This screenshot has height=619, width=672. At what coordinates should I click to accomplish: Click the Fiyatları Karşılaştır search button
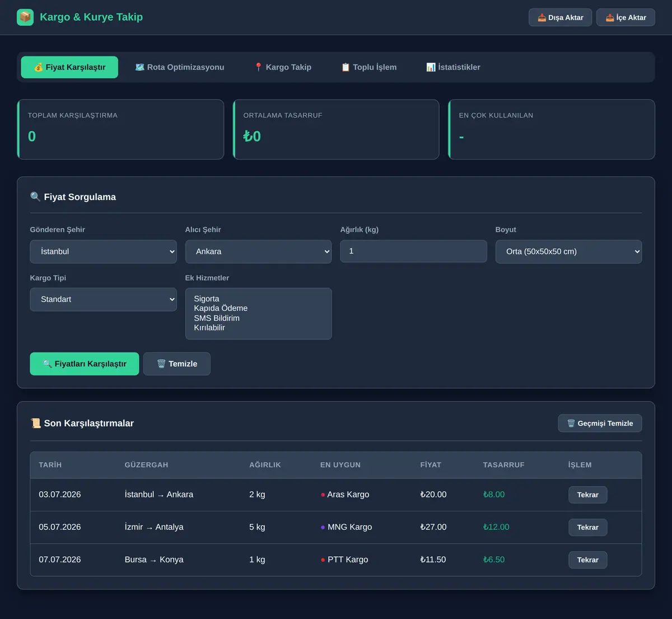[x=85, y=364]
